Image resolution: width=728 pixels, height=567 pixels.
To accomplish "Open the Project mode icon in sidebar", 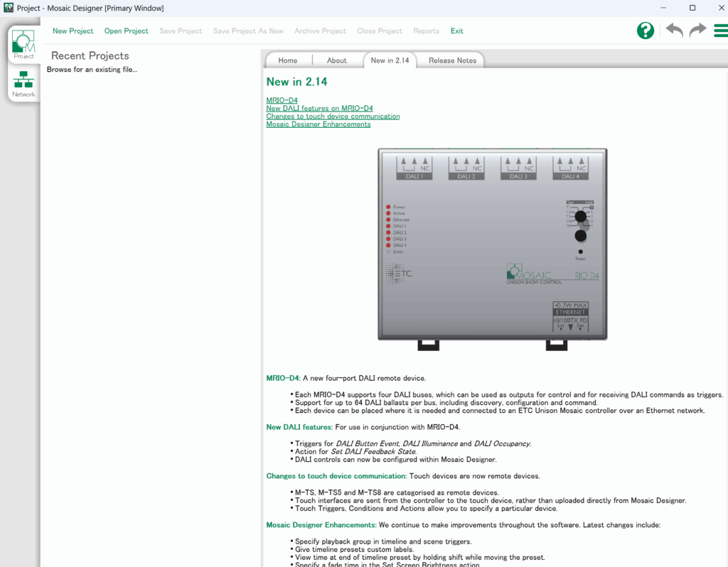I will pos(23,45).
